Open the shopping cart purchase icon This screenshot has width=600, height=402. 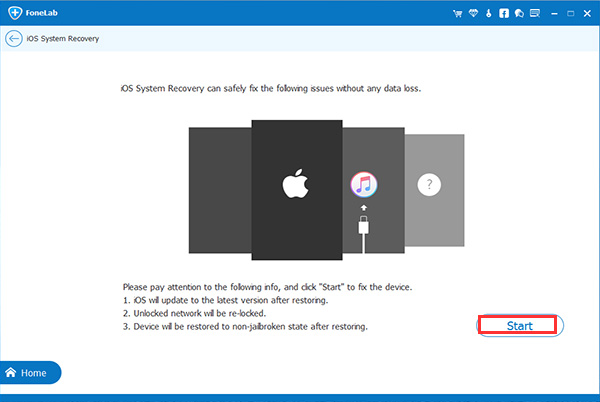tap(457, 14)
